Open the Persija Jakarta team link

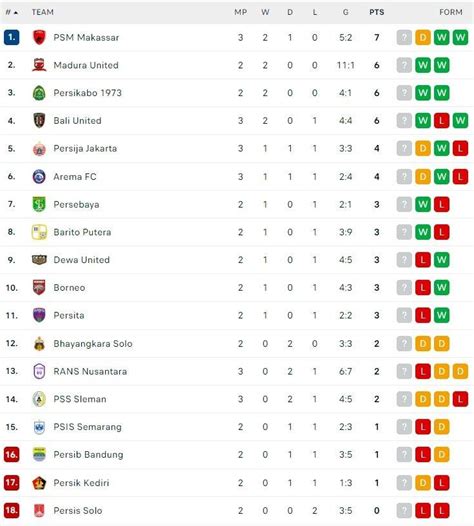85,148
